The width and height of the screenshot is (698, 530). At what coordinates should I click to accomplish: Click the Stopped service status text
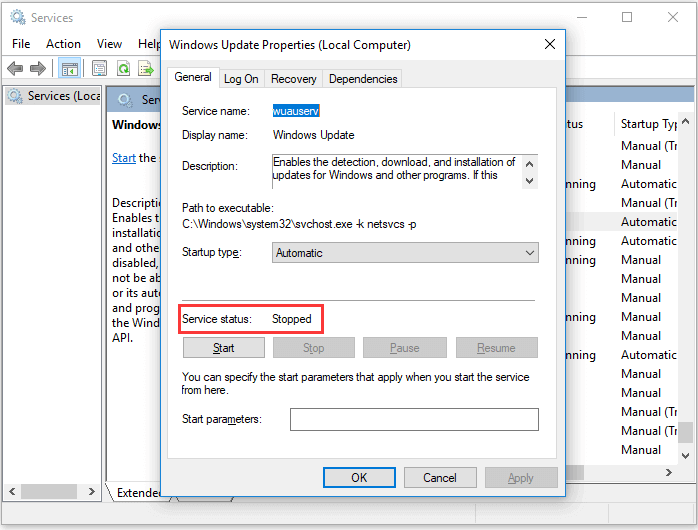point(292,319)
